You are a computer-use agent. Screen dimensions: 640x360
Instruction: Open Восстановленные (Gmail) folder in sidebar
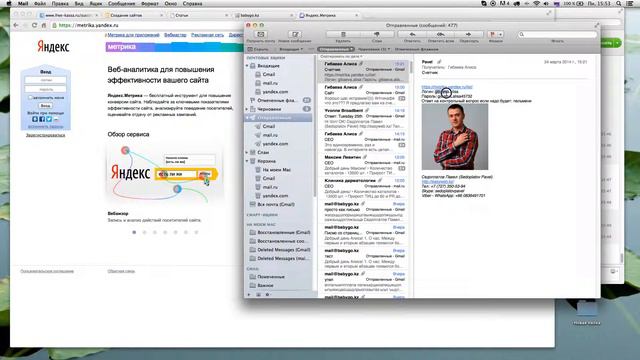click(283, 232)
